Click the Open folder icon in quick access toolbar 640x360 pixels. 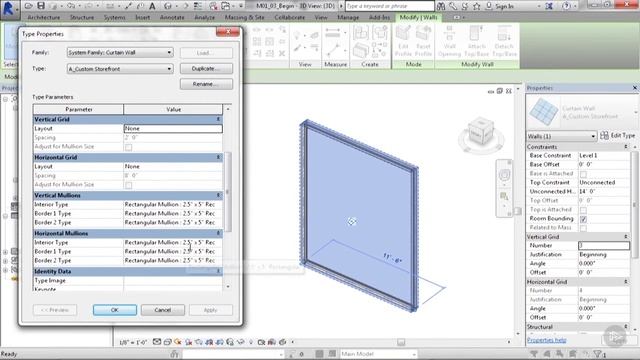coord(28,6)
